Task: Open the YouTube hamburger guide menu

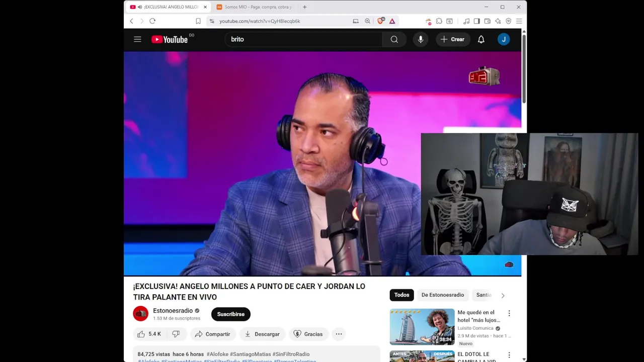Action: pos(137,39)
